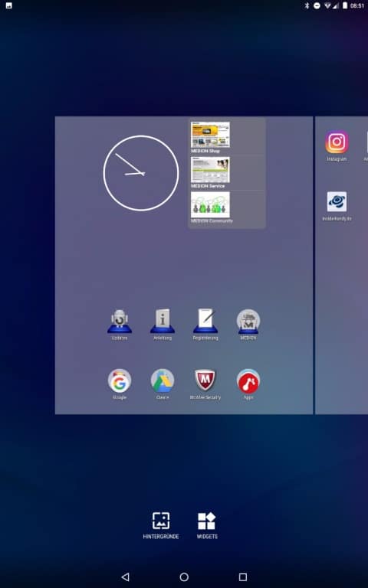
Task: Tap the Bluetooth status icon
Action: (x=307, y=5)
